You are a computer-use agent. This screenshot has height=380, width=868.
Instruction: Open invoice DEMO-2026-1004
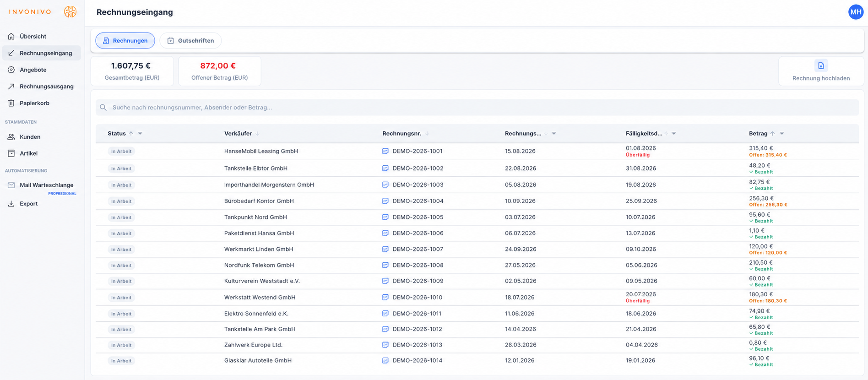[418, 201]
